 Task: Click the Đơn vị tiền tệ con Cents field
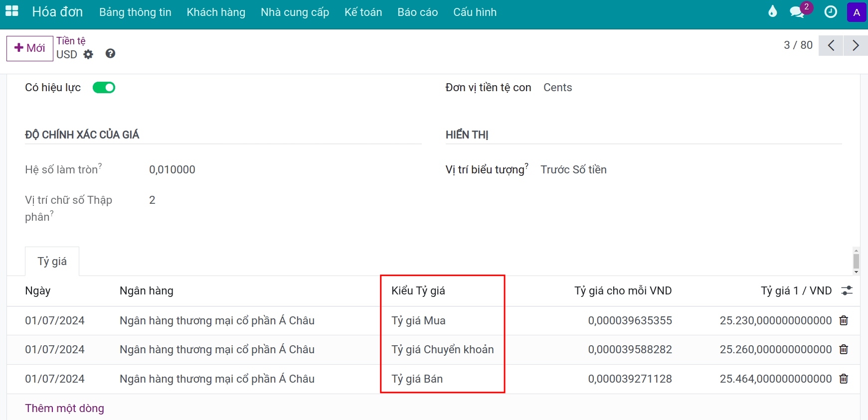(x=557, y=88)
